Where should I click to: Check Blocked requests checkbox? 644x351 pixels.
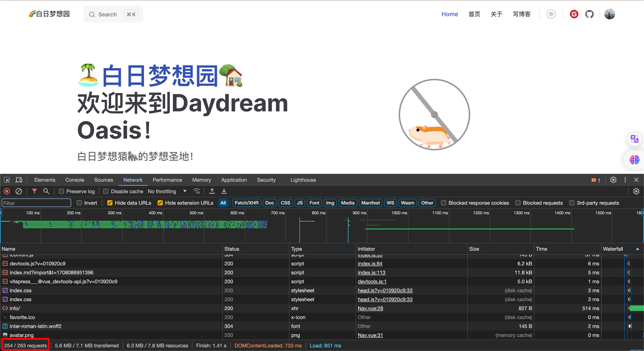click(x=518, y=203)
